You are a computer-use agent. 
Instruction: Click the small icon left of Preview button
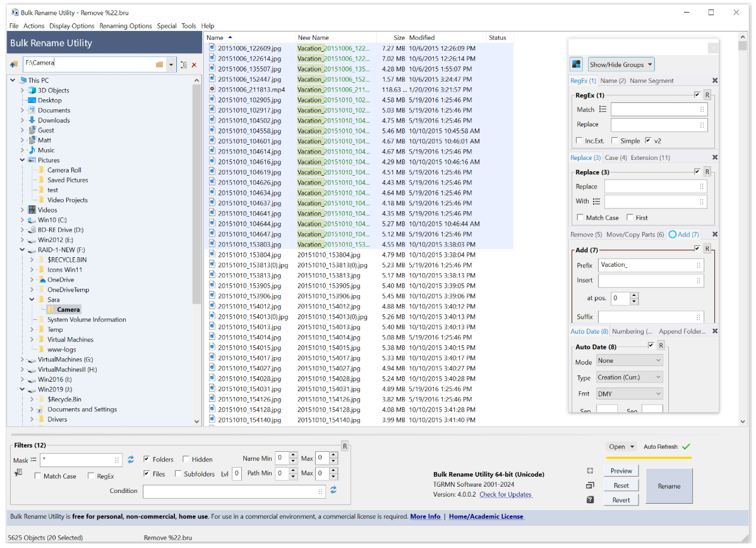point(590,471)
